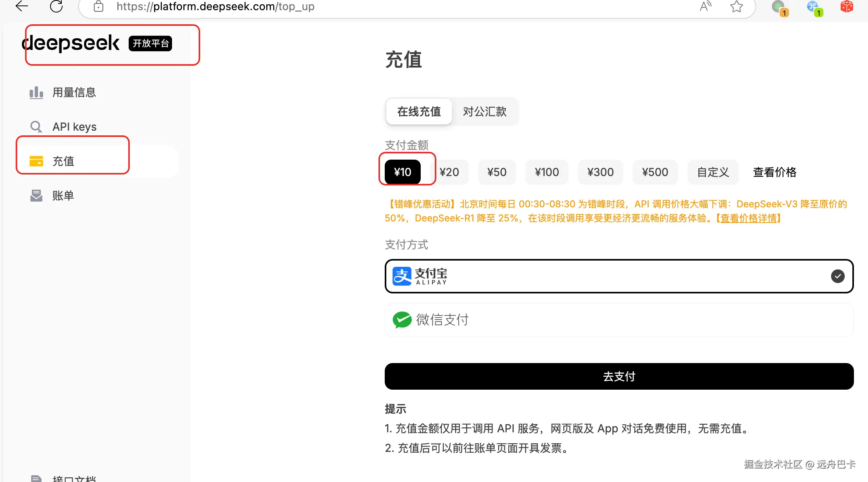Click the yellow top-up card icon
868x482 pixels.
[36, 161]
